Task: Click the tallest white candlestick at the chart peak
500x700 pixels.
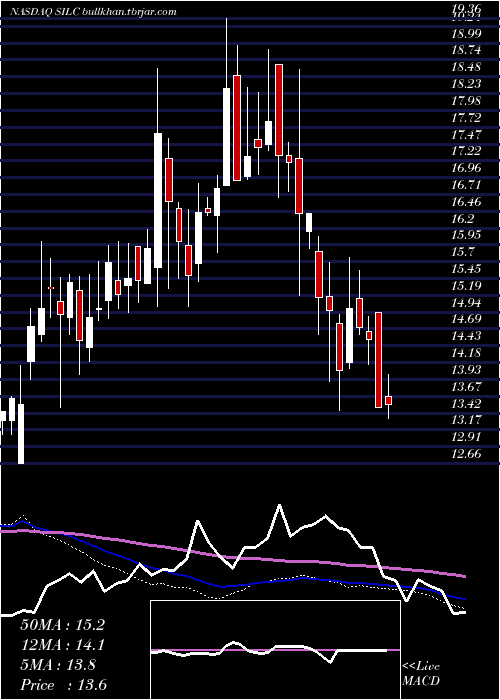Action: (227, 137)
